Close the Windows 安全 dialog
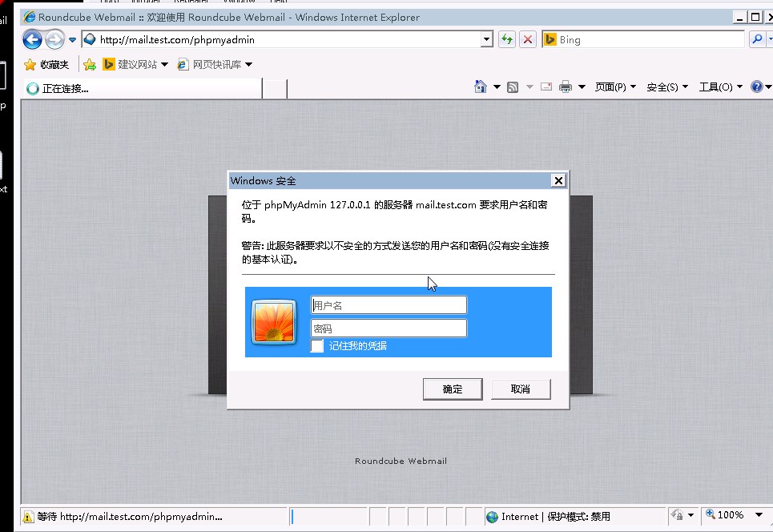Viewport: 773px width, 532px height. pos(558,181)
